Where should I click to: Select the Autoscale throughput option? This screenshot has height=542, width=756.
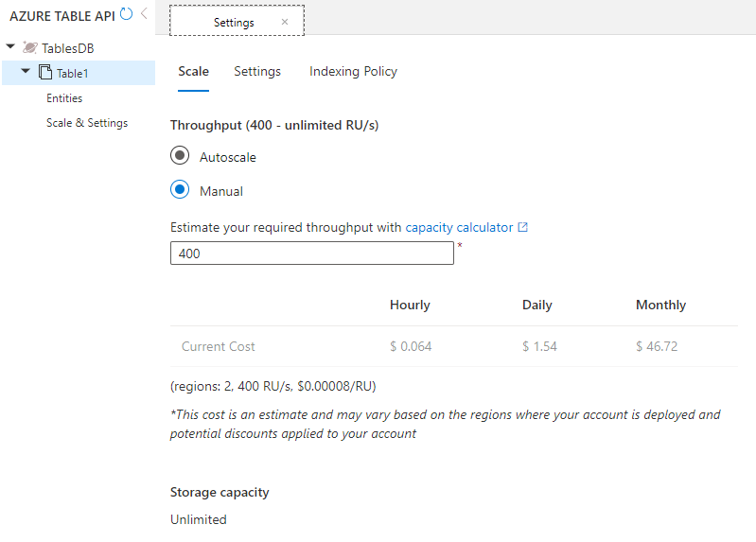pyautogui.click(x=180, y=156)
